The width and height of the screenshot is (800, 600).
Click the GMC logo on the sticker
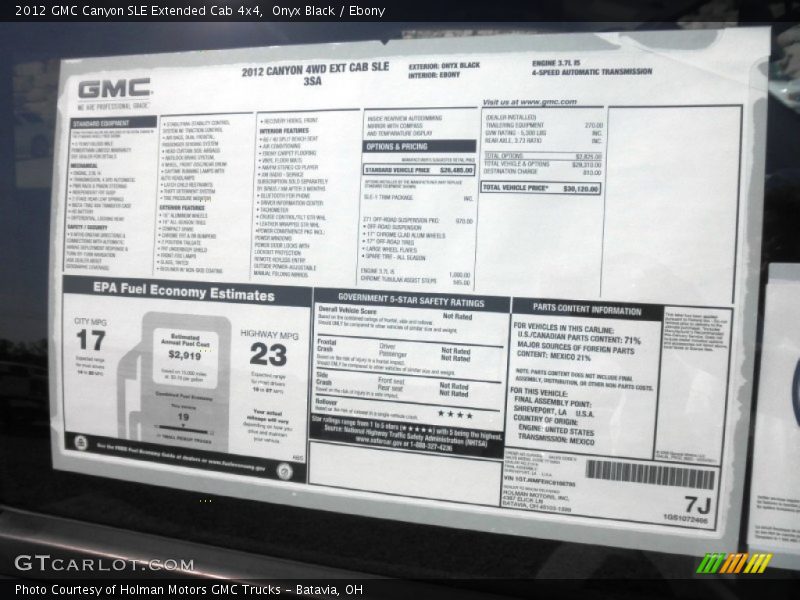click(115, 88)
